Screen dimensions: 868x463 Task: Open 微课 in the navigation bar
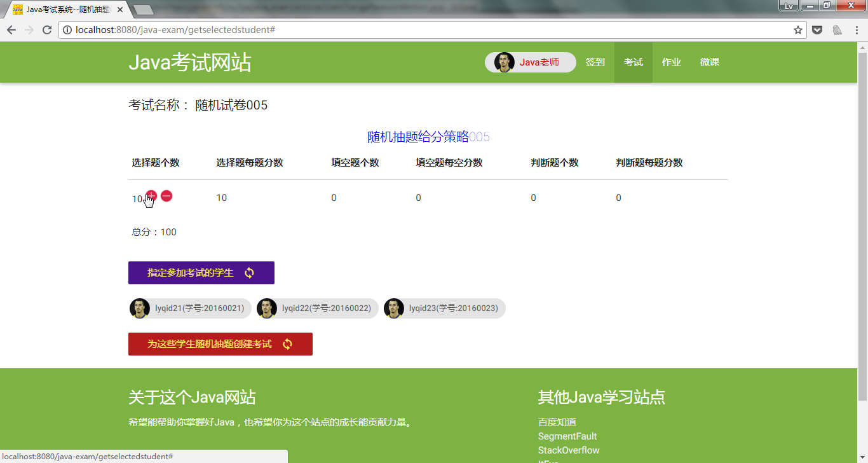point(710,62)
